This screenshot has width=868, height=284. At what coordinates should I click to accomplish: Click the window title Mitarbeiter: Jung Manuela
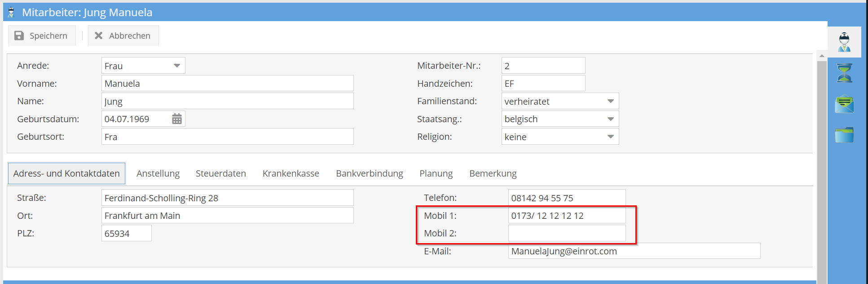tap(87, 13)
